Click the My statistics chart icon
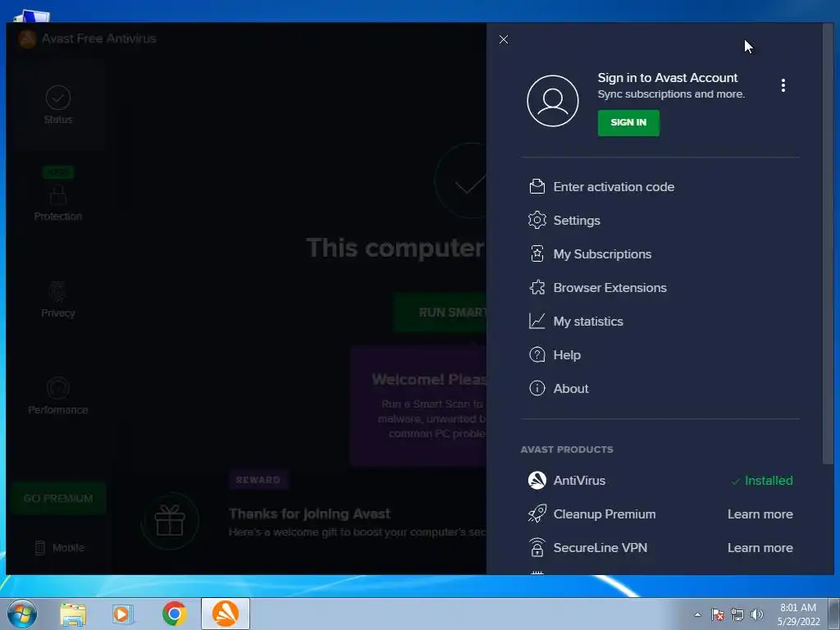Image resolution: width=840 pixels, height=630 pixels. pyautogui.click(x=536, y=321)
